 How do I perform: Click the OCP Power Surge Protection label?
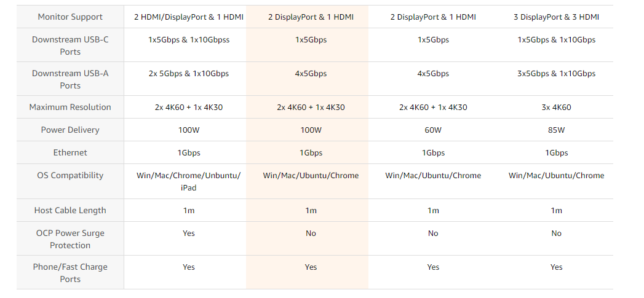(70, 239)
